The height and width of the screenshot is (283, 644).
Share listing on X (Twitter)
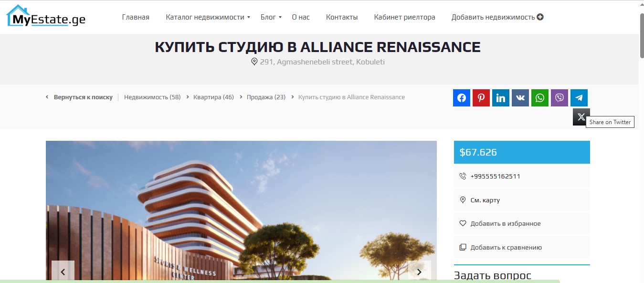581,117
